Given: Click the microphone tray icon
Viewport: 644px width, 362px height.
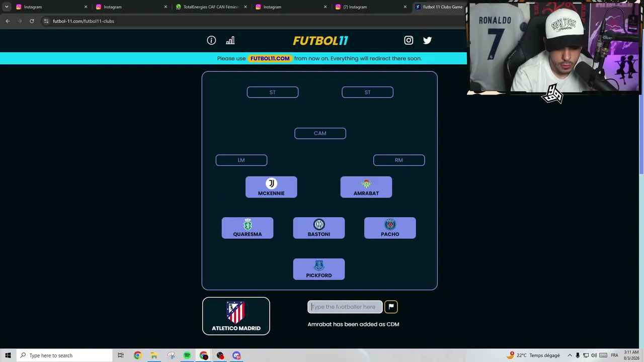Looking at the screenshot, I should coord(578,355).
